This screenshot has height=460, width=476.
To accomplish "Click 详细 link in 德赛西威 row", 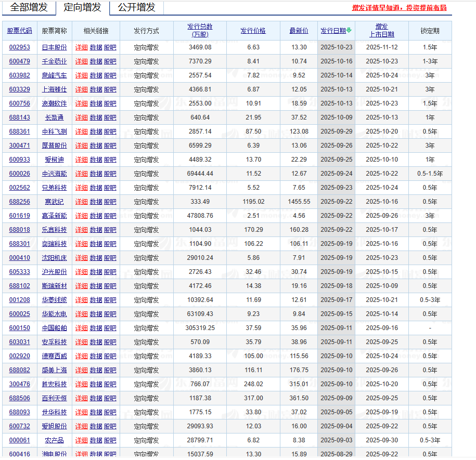I will tap(81, 356).
